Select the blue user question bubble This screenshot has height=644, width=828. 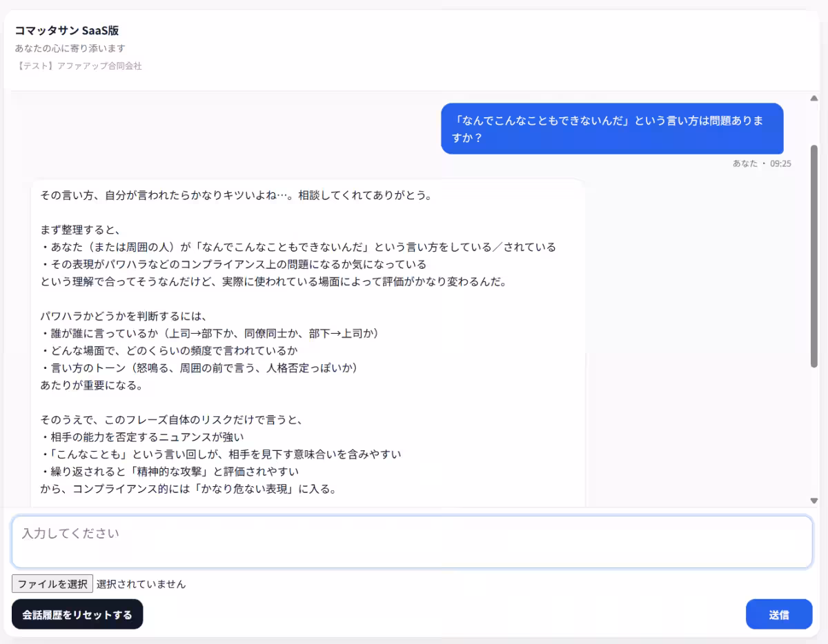tap(611, 129)
